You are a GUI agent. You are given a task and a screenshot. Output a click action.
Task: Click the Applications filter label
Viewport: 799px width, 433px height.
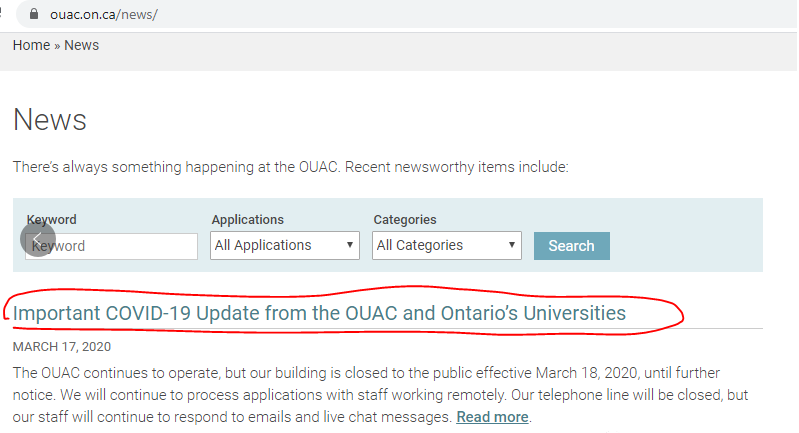click(x=248, y=220)
